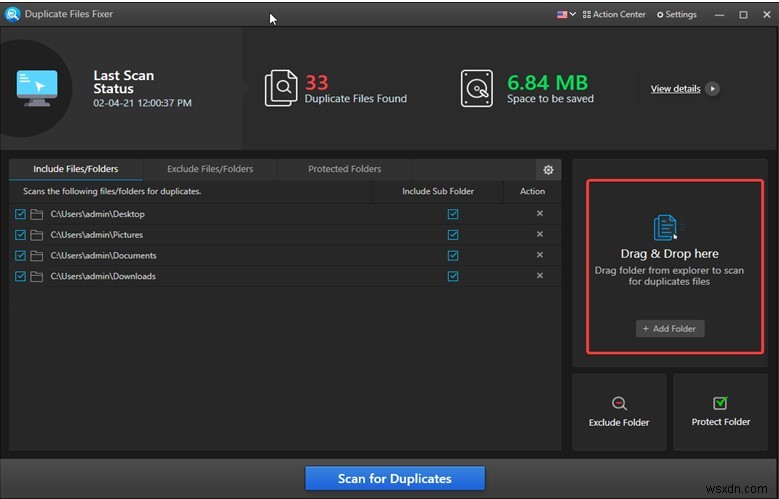Screen dimensions: 779x499
Task: Select the C:\Users\admin\Pictures path
Action: 97,235
